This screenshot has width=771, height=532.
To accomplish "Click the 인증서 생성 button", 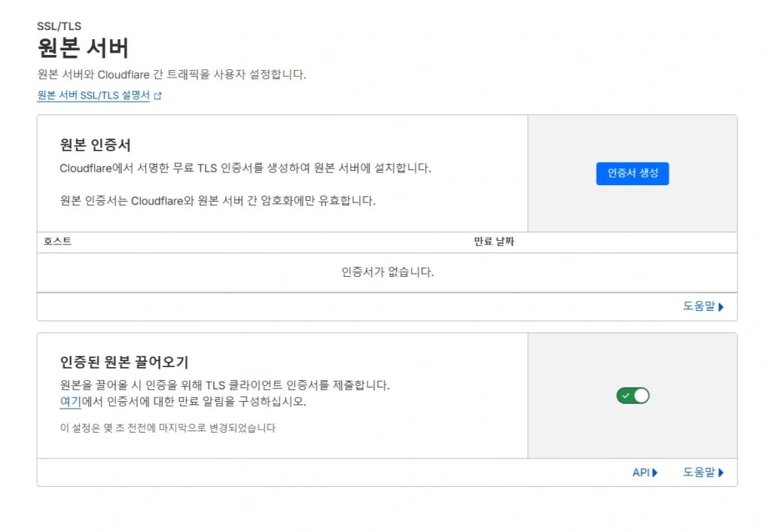I will [632, 173].
